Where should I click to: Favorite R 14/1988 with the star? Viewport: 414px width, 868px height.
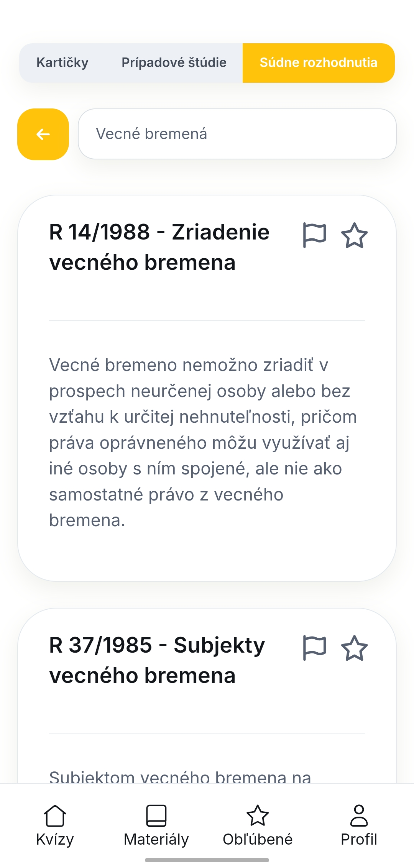pos(354,235)
